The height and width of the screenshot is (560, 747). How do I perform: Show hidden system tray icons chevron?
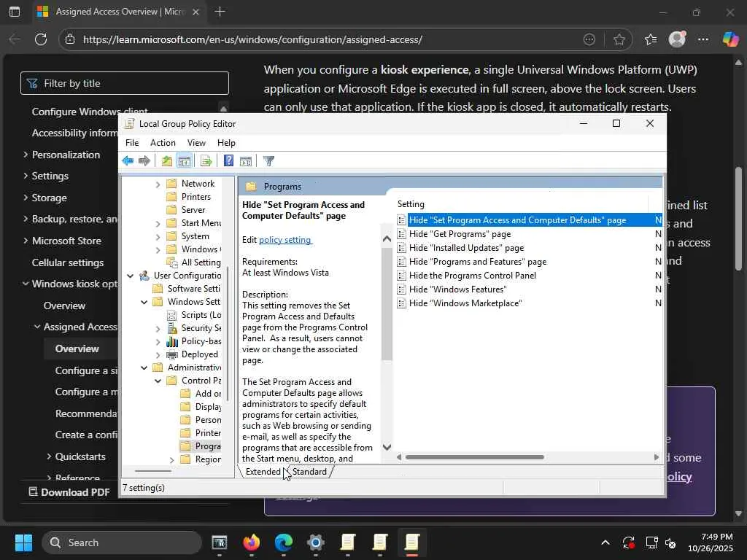[605, 542]
